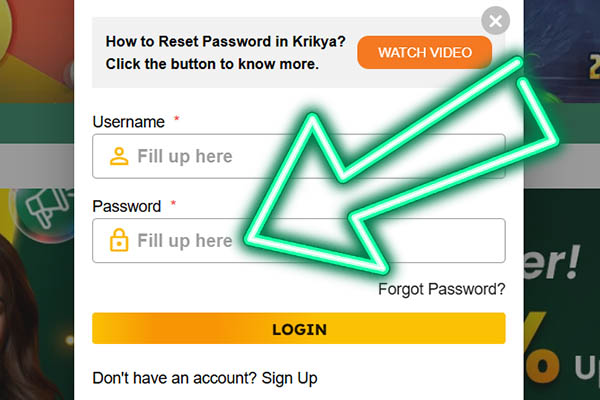The width and height of the screenshot is (600, 400).
Task: Click the person icon in Username field
Action: (119, 156)
